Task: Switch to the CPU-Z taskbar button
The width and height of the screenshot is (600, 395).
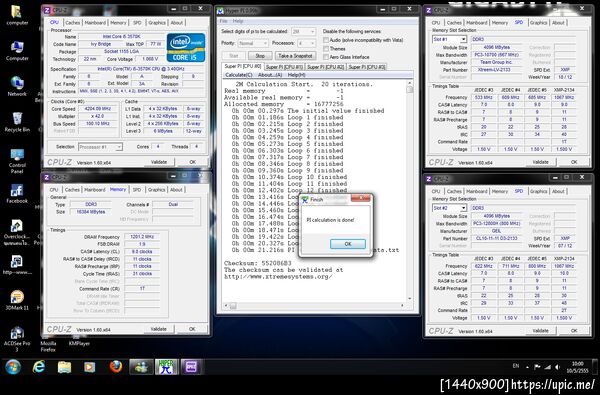Action: coord(192,367)
